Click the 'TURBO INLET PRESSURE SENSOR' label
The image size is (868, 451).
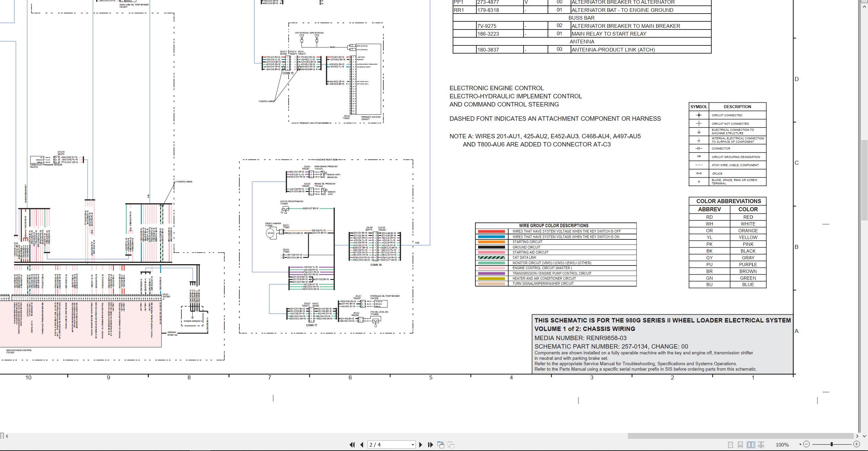[46, 165]
